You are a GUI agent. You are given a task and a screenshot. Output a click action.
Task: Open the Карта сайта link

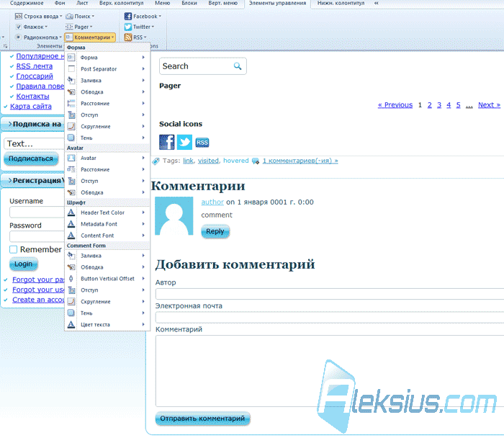pos(31,106)
